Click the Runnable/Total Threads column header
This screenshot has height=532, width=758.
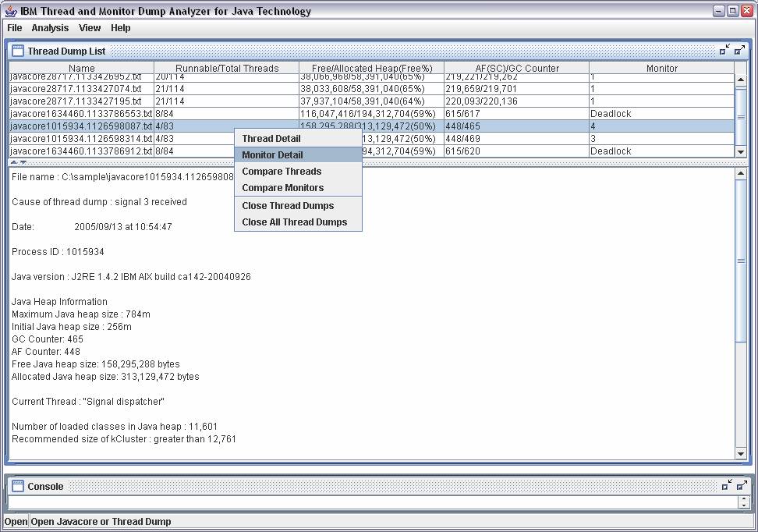point(227,68)
